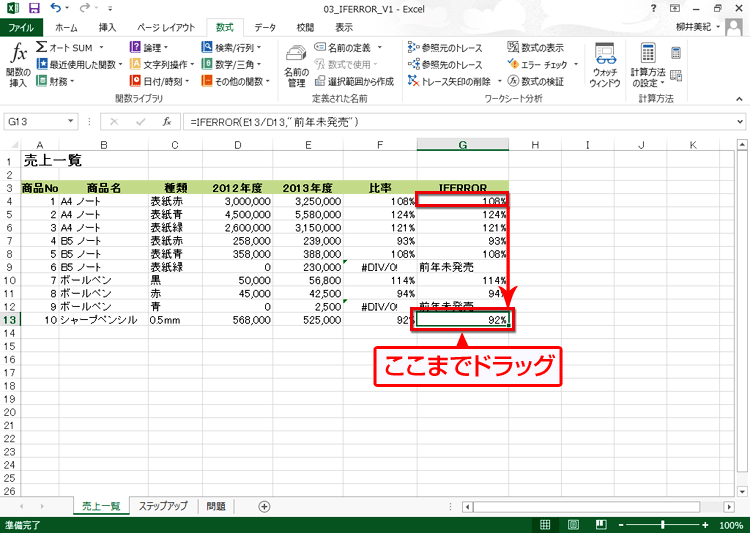750x533 pixels.
Task: Adjust the zoom slider handle
Action: (x=662, y=525)
